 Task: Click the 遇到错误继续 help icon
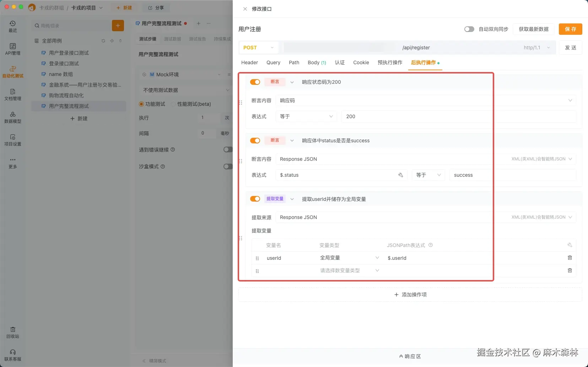coord(173,149)
